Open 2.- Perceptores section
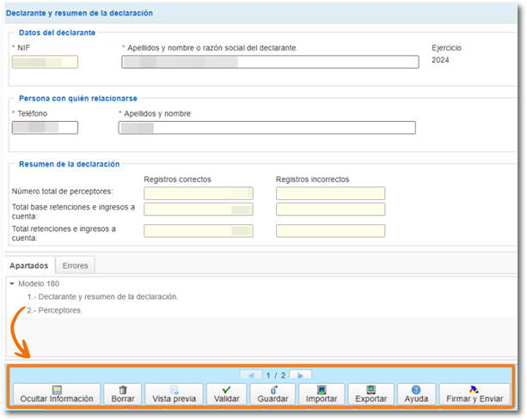 point(55,310)
